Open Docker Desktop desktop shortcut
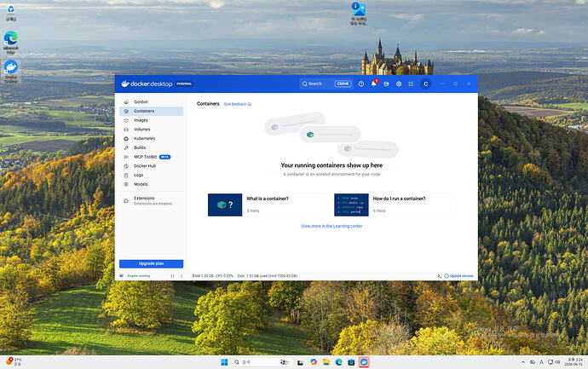This screenshot has height=369, width=588. tap(11, 72)
